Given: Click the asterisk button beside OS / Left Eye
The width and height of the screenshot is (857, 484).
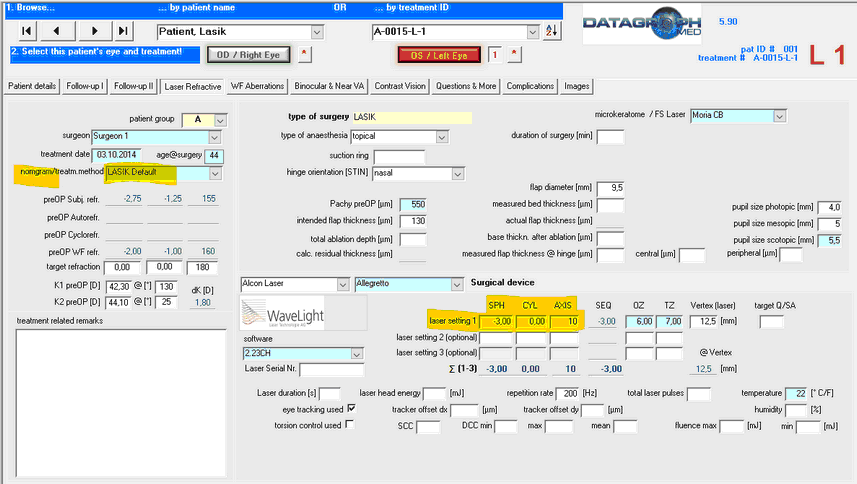Looking at the screenshot, I should click(x=514, y=53).
